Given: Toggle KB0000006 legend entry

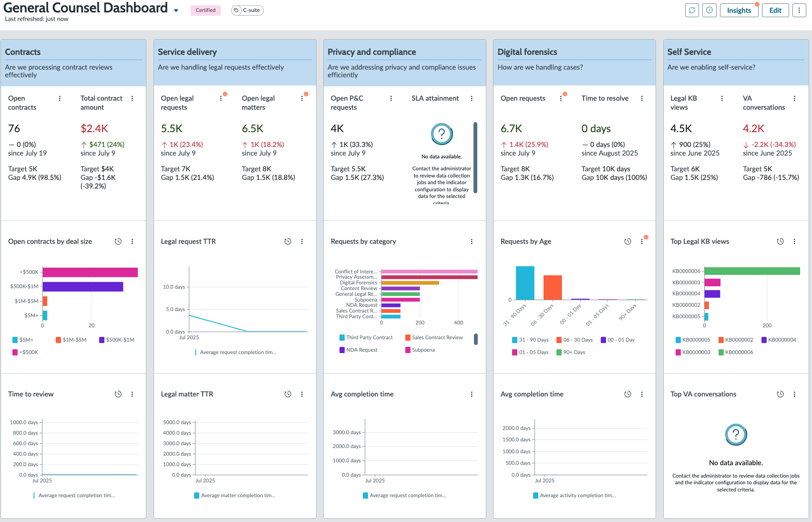Looking at the screenshot, I should point(736,352).
